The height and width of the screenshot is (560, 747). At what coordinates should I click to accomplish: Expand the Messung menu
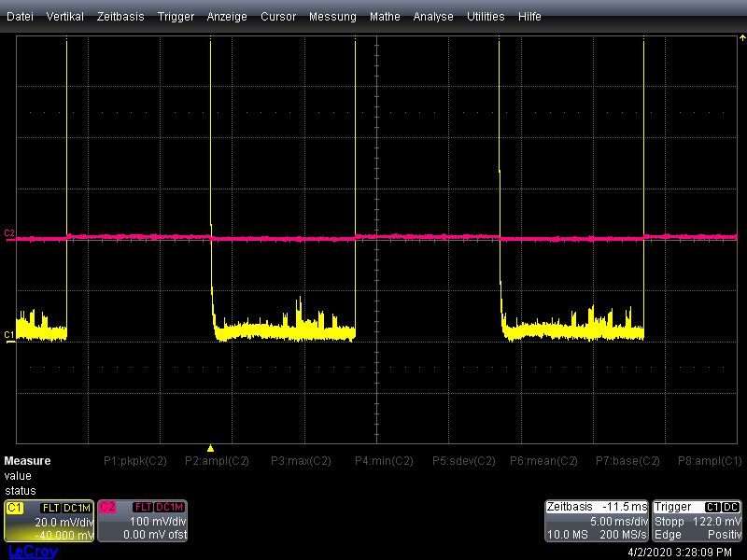pyautogui.click(x=332, y=17)
